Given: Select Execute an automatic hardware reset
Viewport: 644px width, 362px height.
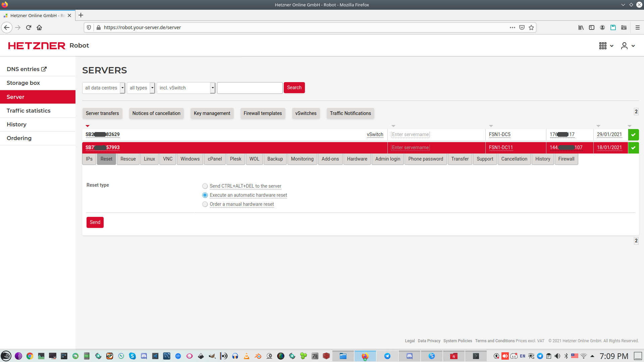Looking at the screenshot, I should pos(205,195).
